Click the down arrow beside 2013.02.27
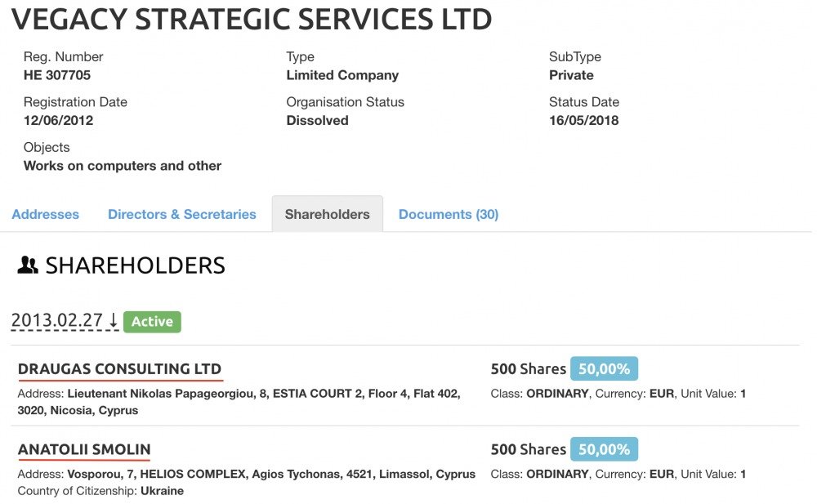The width and height of the screenshot is (817, 504). click(114, 321)
